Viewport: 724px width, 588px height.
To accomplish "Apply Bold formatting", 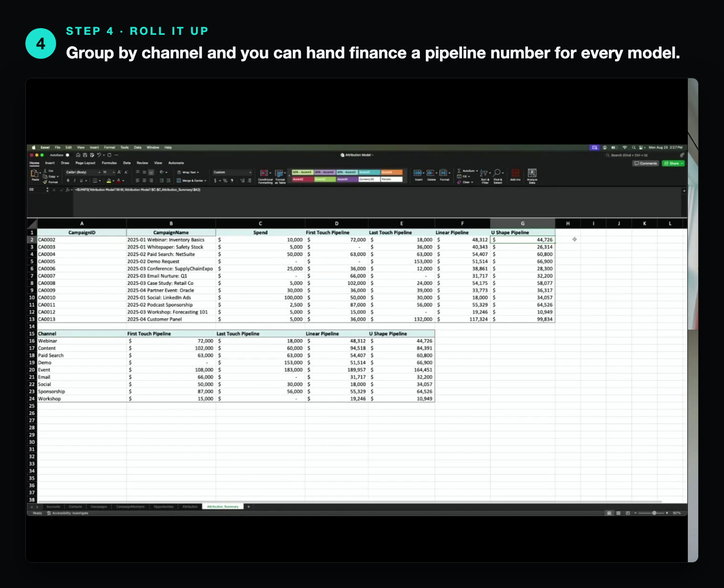I will 68,180.
